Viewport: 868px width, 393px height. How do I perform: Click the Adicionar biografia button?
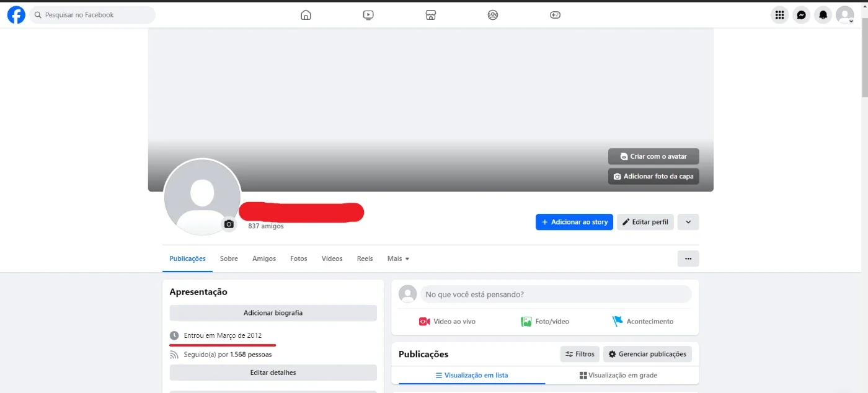[x=273, y=313]
